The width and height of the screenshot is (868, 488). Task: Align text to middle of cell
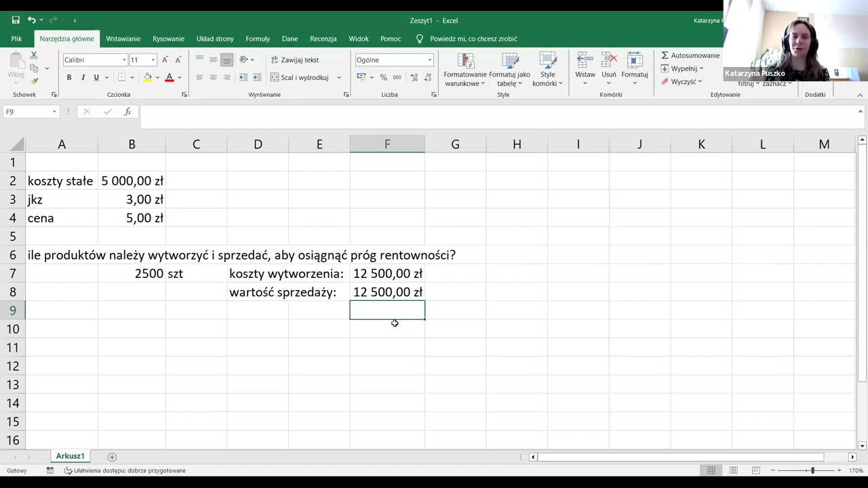[213, 60]
